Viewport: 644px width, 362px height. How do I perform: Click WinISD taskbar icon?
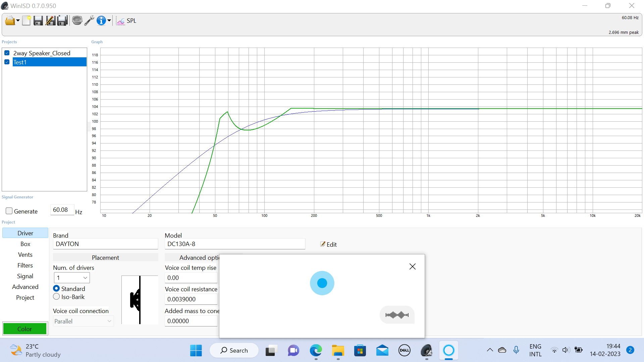(427, 351)
